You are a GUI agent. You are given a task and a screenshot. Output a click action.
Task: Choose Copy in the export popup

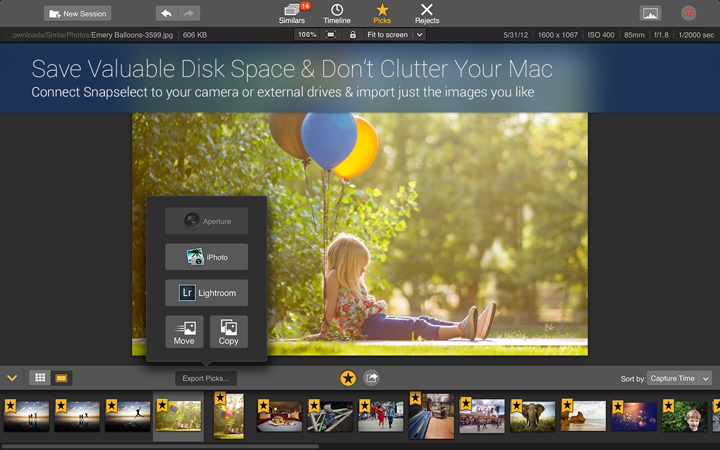pyautogui.click(x=229, y=332)
